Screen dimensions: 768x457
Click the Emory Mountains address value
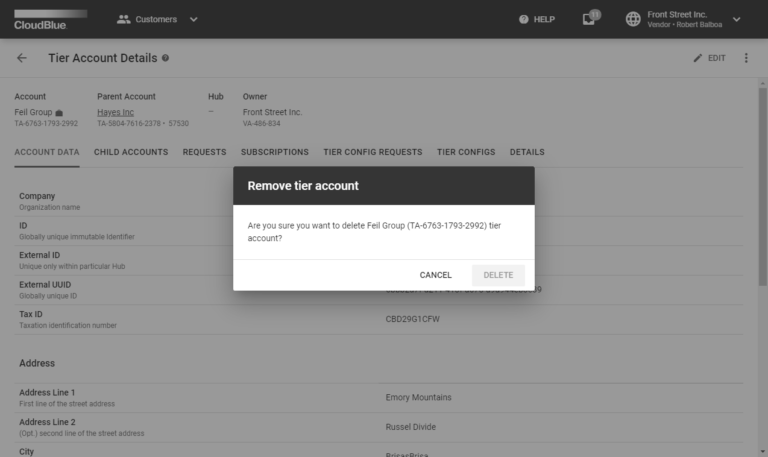(418, 397)
